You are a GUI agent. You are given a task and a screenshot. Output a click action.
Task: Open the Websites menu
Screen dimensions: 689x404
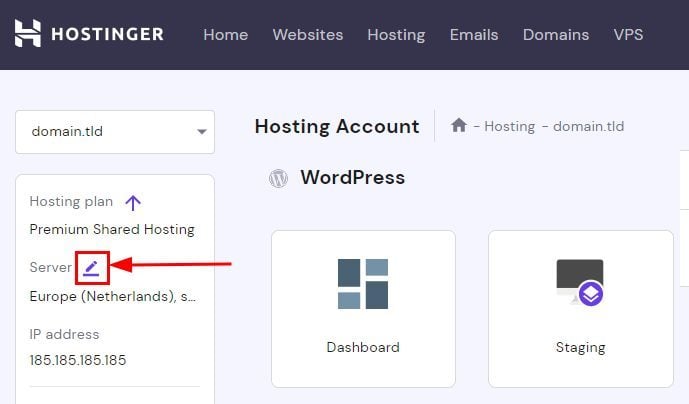pos(308,35)
